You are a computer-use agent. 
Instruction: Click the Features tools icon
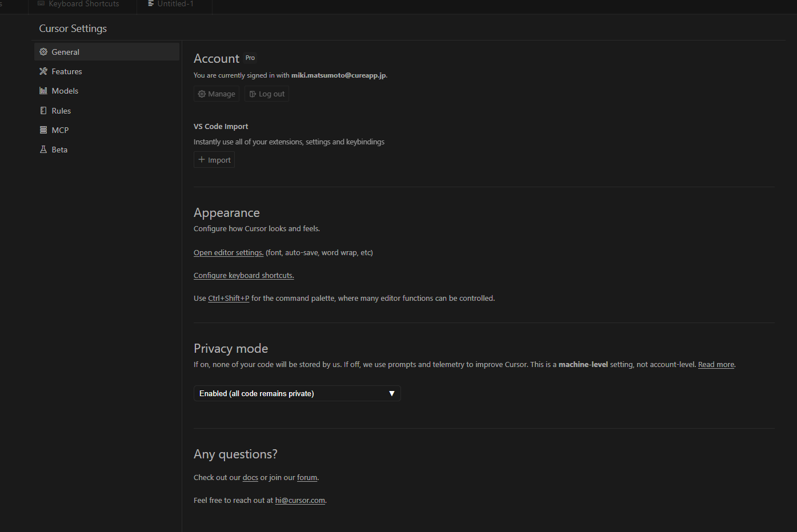pos(43,71)
